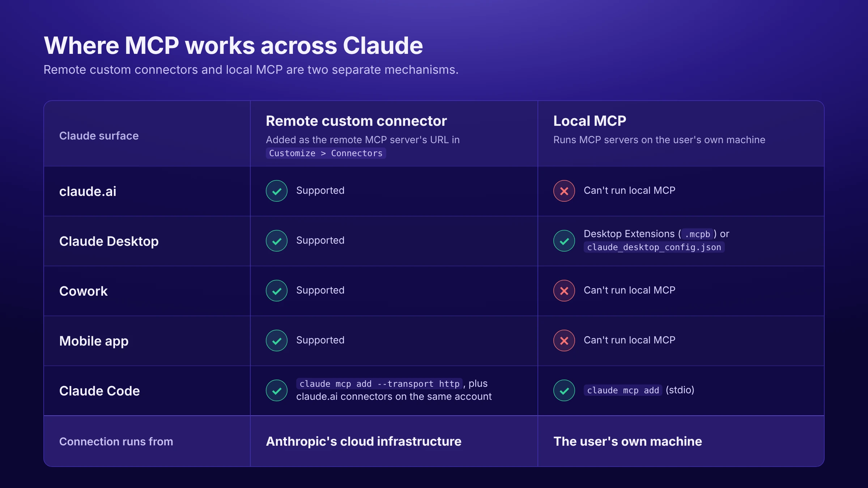The height and width of the screenshot is (488, 868).
Task: Click 'Runs MCP servers on the user's own machine'
Action: (x=659, y=140)
